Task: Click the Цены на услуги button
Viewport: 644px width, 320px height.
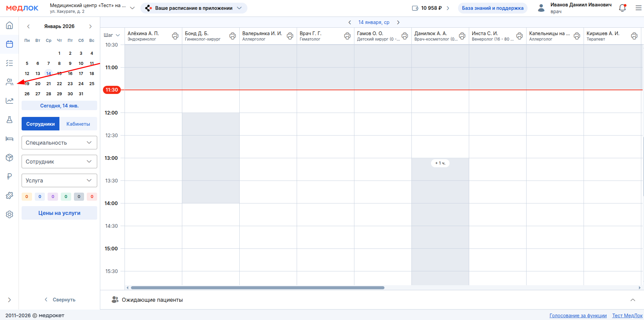Action: [x=59, y=213]
